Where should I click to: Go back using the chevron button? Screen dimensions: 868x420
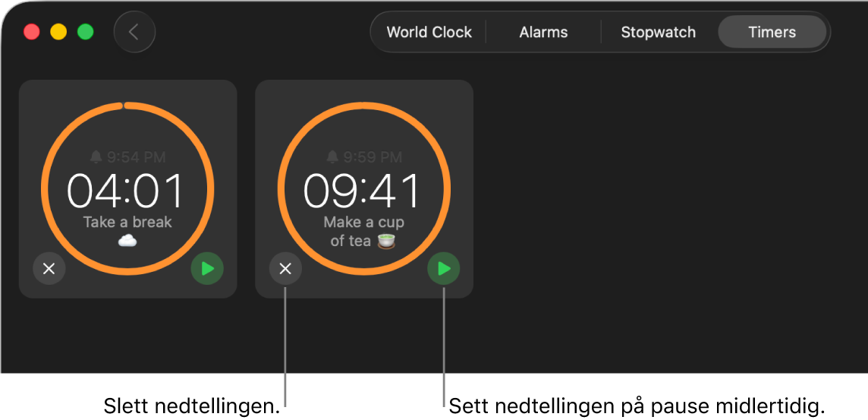click(x=134, y=32)
